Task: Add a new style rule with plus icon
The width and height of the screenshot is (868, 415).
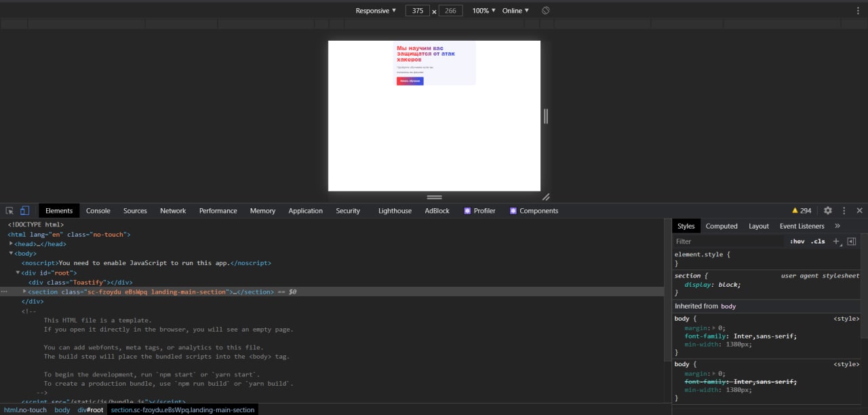Action: tap(836, 241)
